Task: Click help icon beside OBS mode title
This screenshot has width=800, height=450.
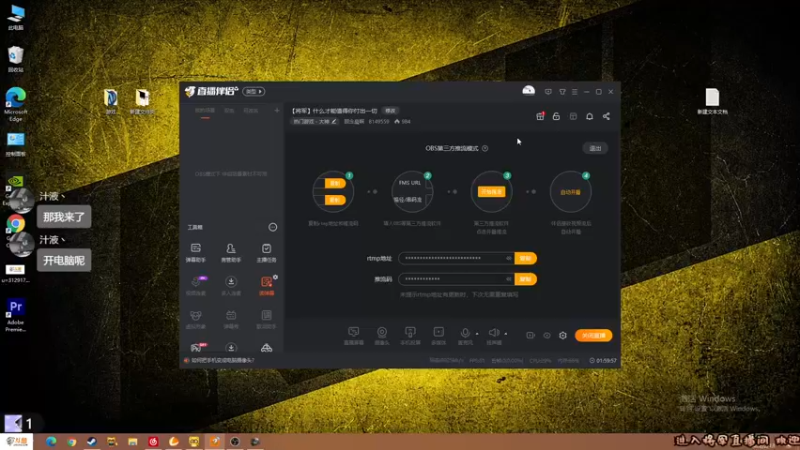Action: (485, 148)
